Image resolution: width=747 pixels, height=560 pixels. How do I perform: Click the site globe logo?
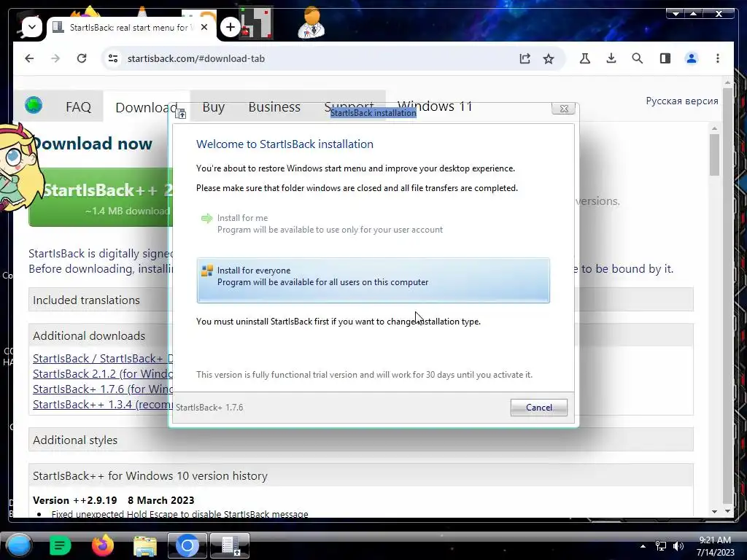(34, 105)
